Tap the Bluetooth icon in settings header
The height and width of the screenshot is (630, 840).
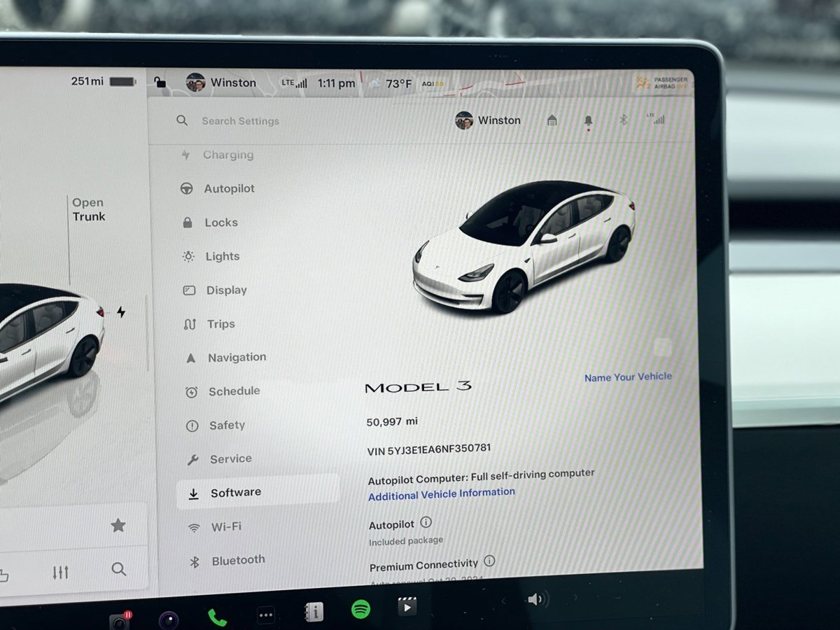623,120
